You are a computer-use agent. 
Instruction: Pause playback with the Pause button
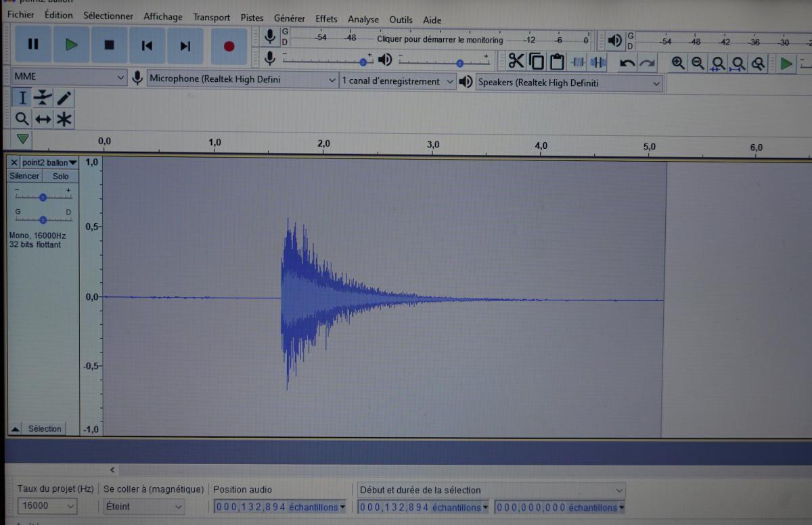[33, 45]
